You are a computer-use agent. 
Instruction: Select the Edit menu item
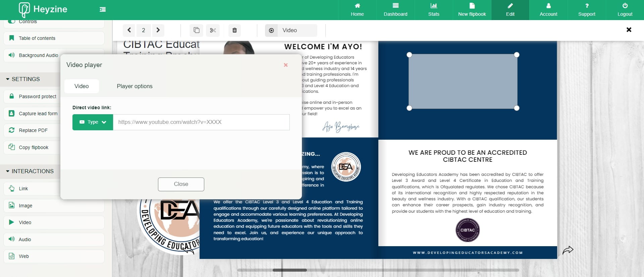pos(510,10)
